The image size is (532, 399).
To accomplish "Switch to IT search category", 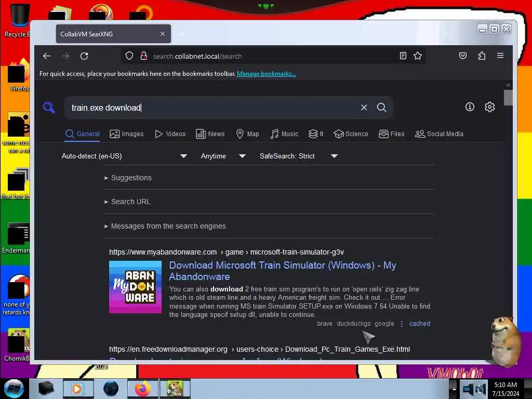I will (315, 134).
